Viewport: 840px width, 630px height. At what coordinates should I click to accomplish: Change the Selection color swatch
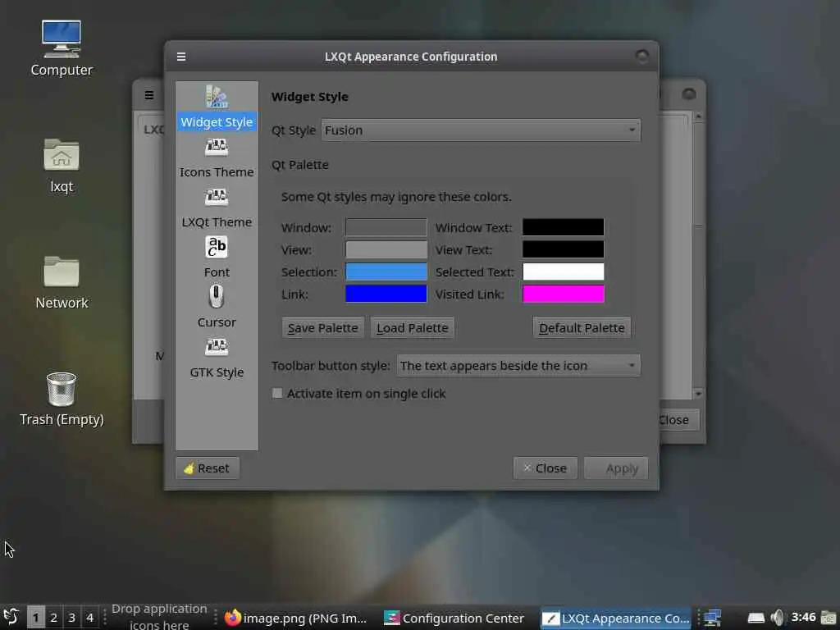click(386, 272)
